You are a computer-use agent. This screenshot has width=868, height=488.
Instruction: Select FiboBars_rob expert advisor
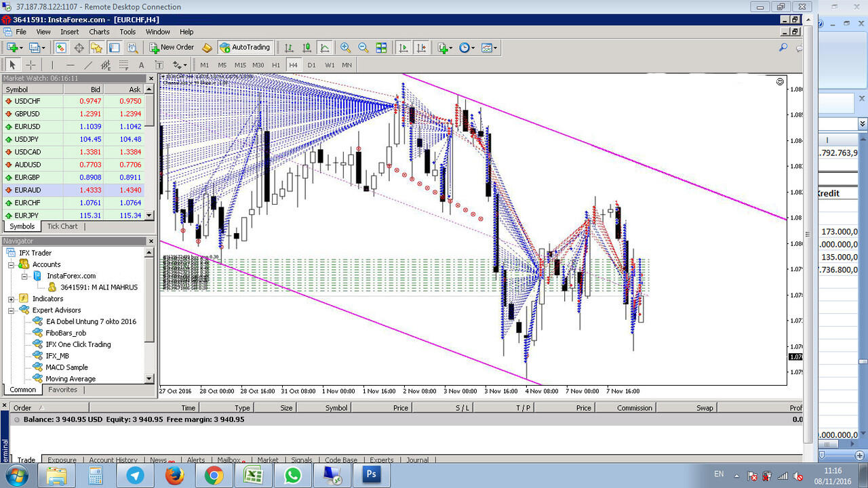point(66,333)
